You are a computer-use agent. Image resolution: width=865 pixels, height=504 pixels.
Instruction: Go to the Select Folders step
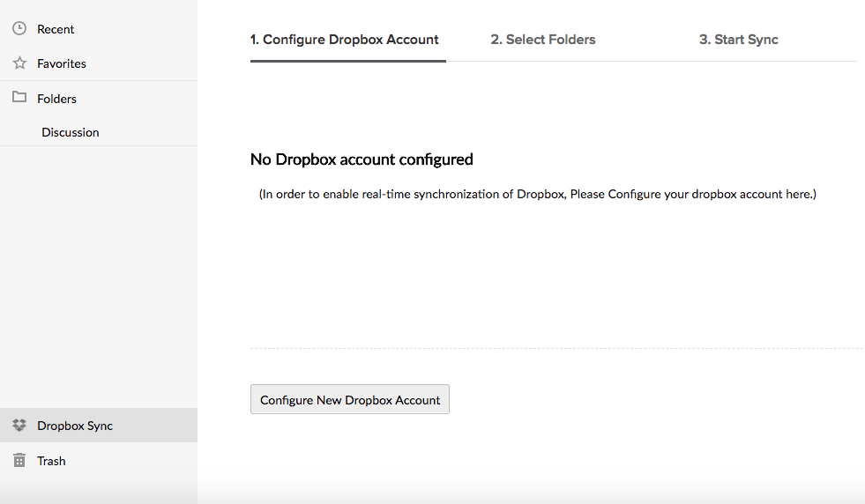tap(543, 40)
